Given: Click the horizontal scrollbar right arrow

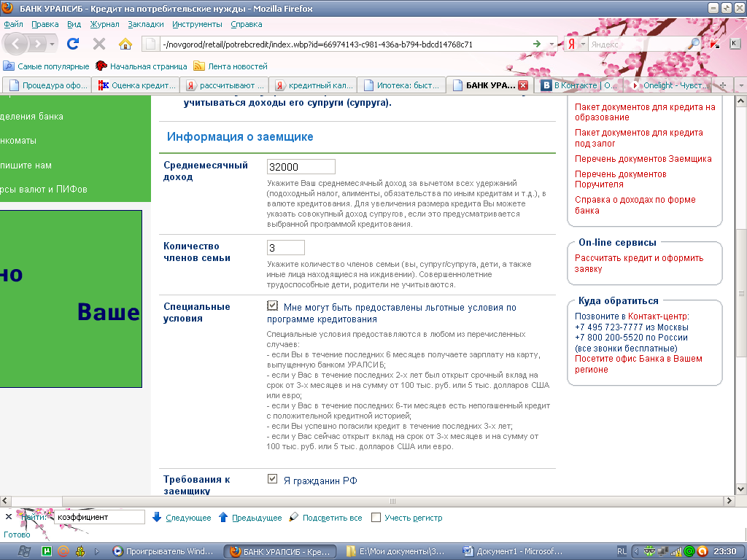Looking at the screenshot, I should point(729,500).
